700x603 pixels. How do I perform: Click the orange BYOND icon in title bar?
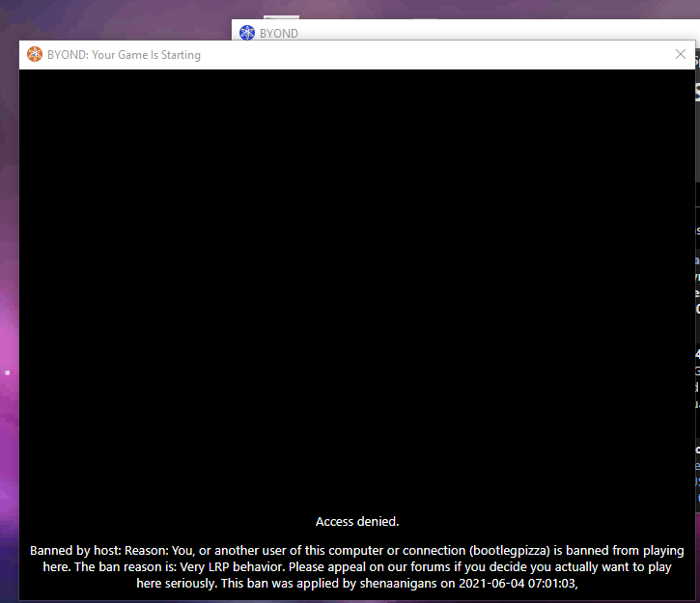35,54
